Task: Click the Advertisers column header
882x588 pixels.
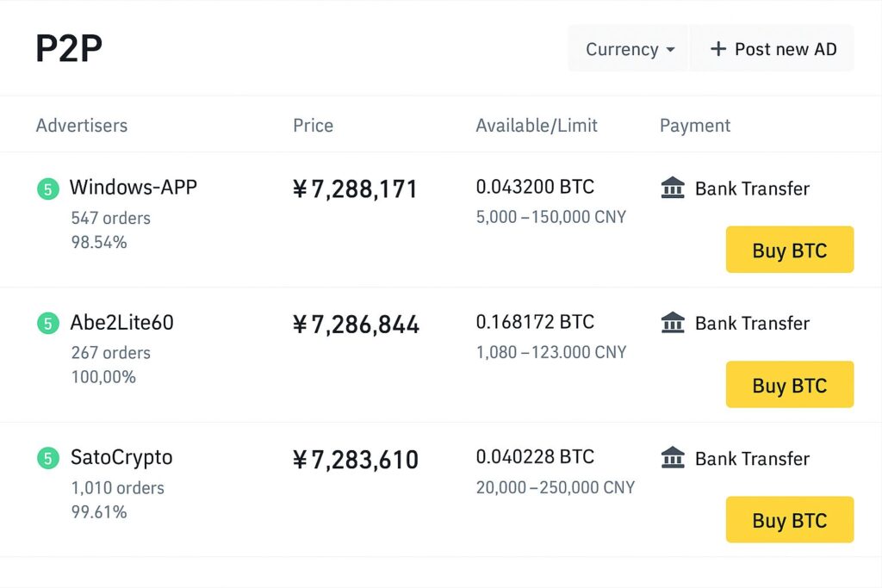Action: [82, 126]
